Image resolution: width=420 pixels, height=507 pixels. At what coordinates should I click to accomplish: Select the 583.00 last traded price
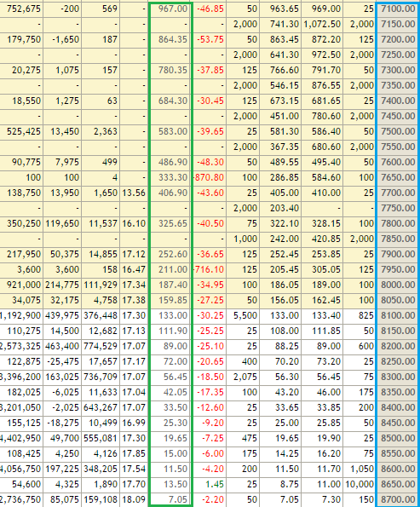170,131
